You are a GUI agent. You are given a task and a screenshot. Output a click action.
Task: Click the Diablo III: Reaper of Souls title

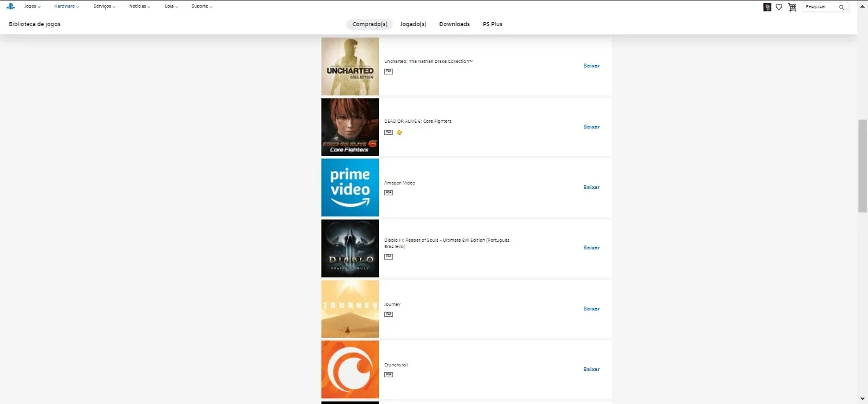point(447,243)
